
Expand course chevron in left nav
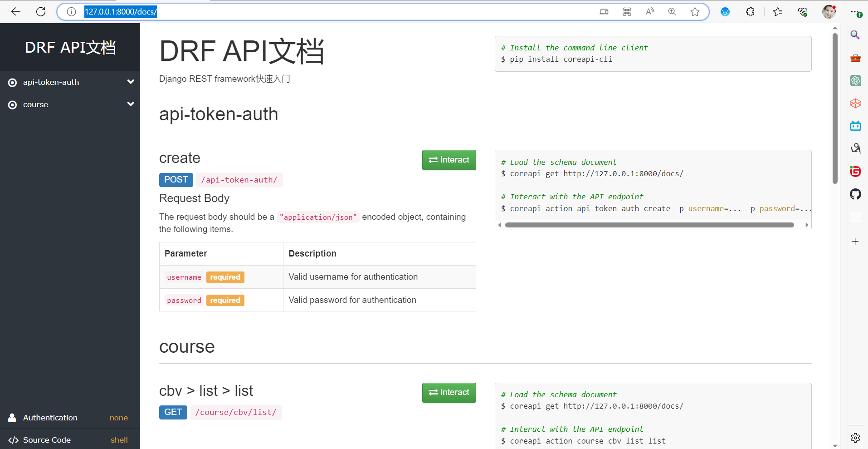(131, 104)
